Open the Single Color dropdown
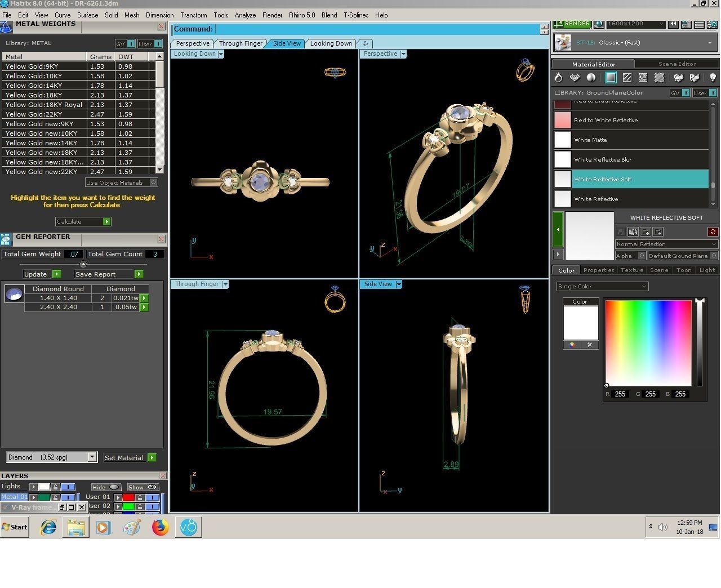721x588 pixels. tap(602, 286)
